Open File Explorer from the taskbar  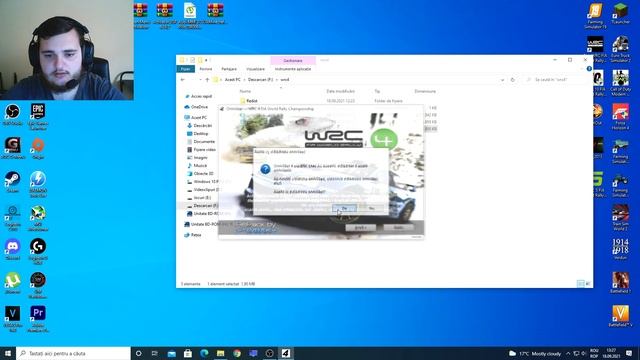pos(220,353)
